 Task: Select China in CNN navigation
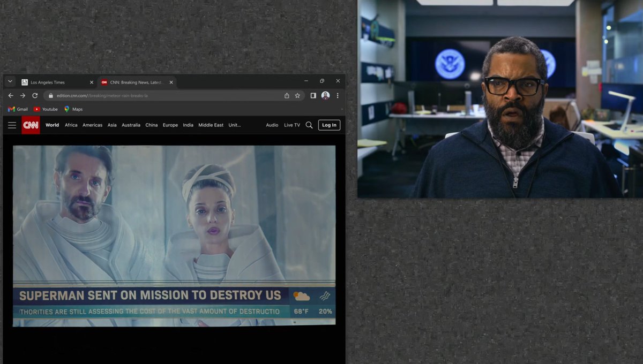(152, 125)
